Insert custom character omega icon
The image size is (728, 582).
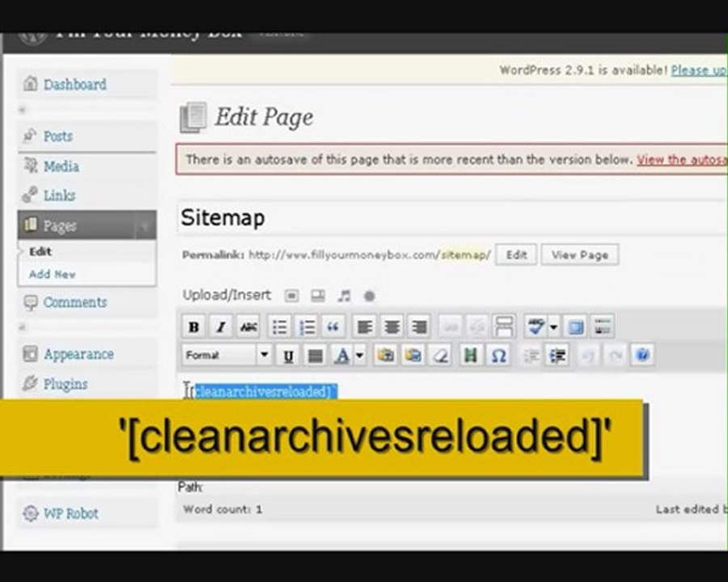click(498, 356)
